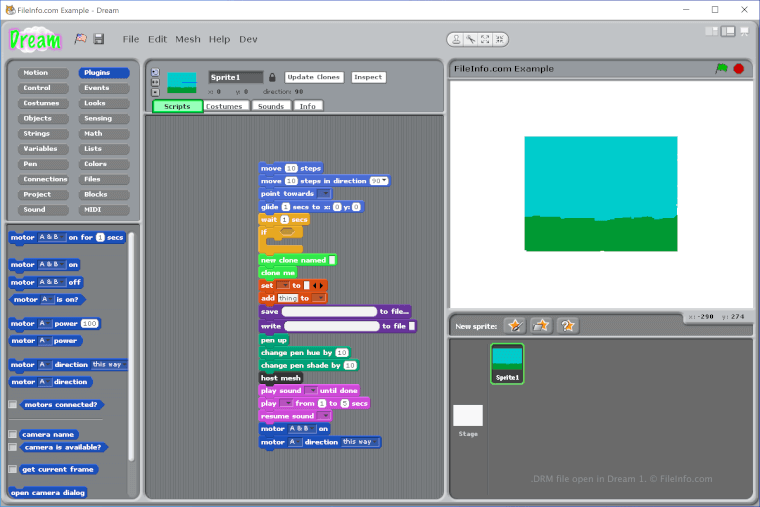
Task: Expand the 'point towards' block dropdown
Action: coord(324,194)
